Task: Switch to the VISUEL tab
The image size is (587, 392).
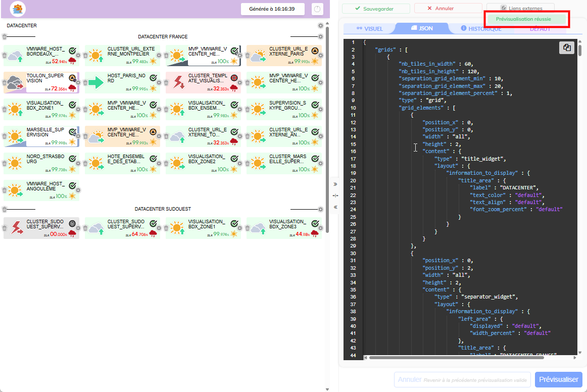Action: 369,29
